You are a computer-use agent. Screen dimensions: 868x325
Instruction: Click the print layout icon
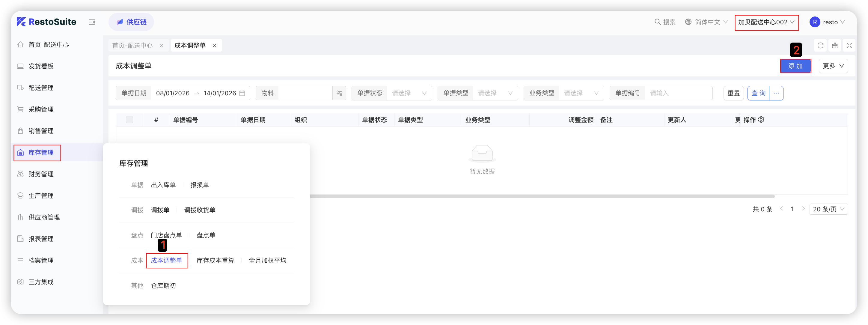click(835, 46)
